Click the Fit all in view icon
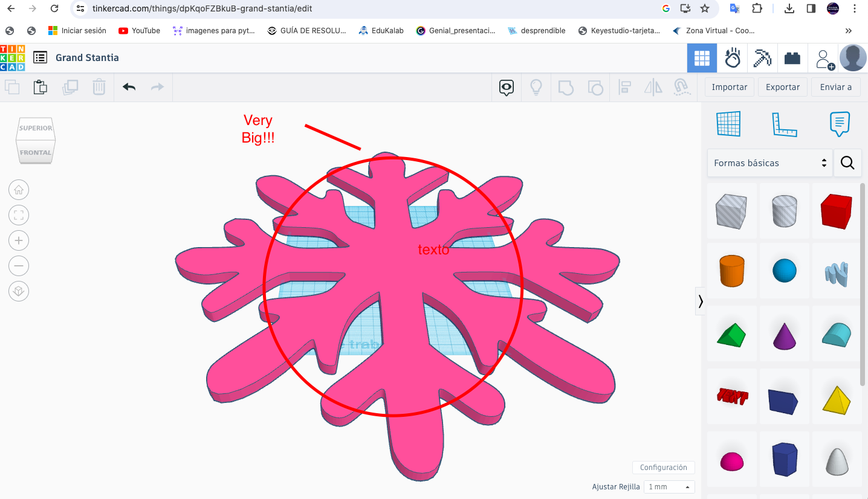868x499 pixels. point(19,215)
